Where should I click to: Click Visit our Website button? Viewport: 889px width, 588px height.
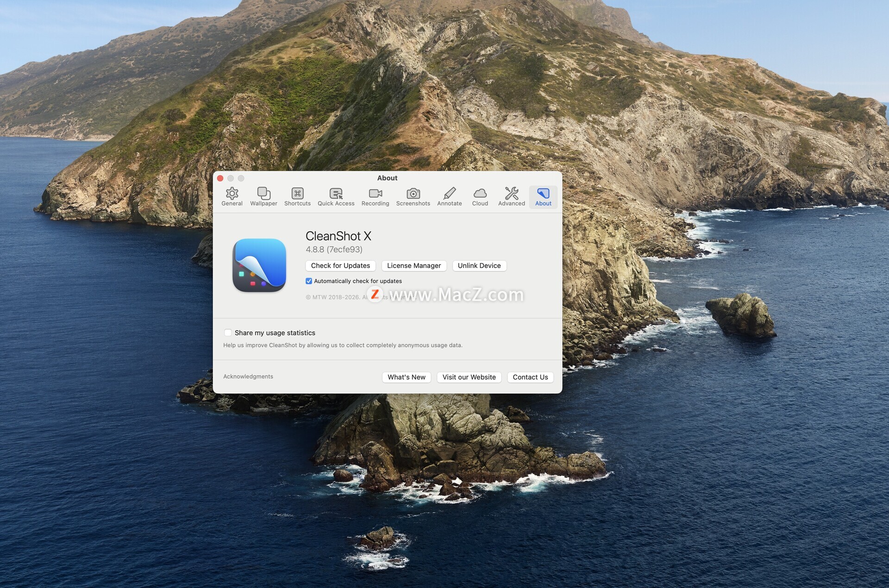point(469,377)
